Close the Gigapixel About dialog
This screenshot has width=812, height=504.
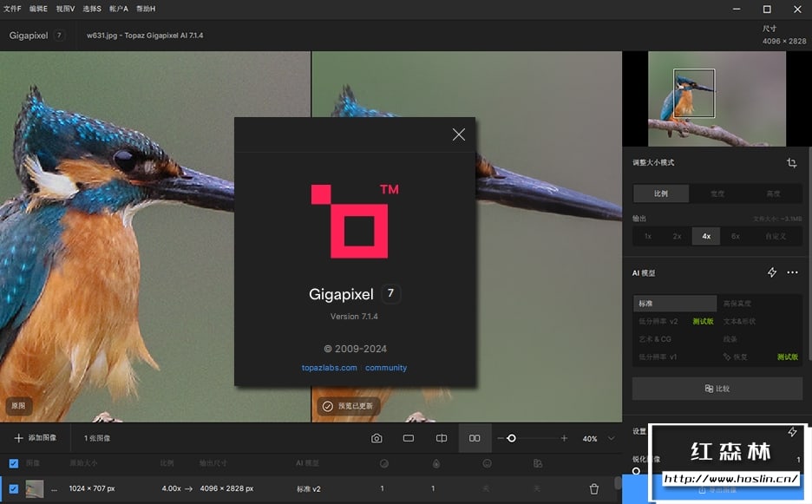tap(458, 134)
